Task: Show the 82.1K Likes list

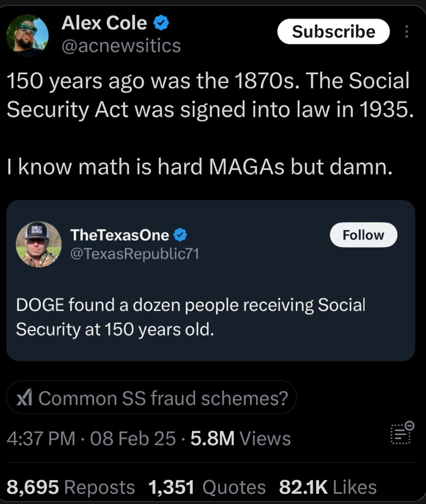Action: click(x=328, y=487)
